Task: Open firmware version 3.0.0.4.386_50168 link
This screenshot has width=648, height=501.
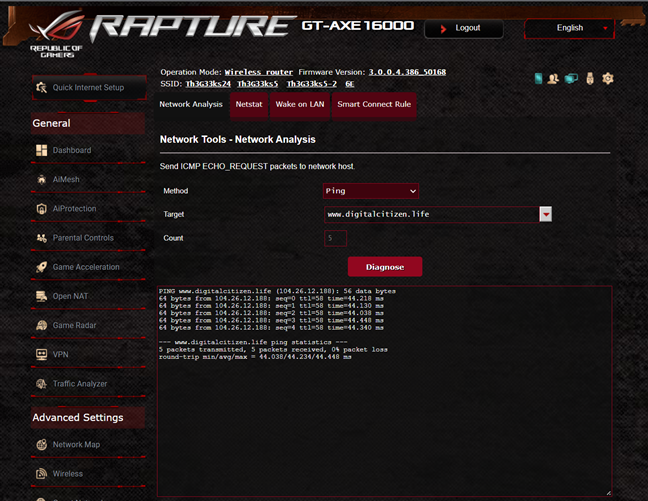Action: pyautogui.click(x=407, y=72)
